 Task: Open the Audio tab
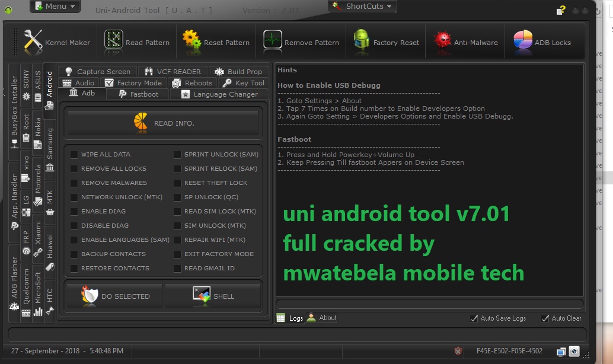79,83
